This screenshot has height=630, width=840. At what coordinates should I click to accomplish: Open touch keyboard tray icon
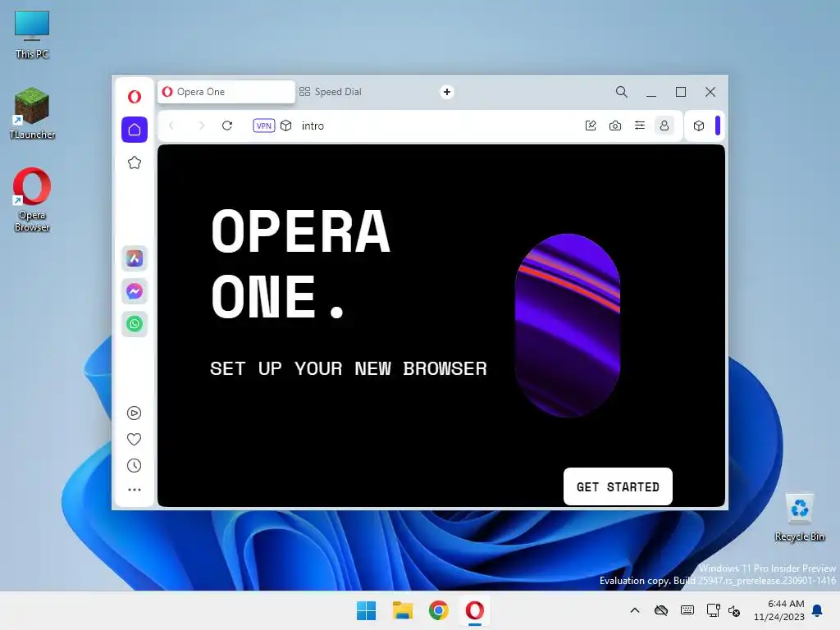tap(687, 610)
